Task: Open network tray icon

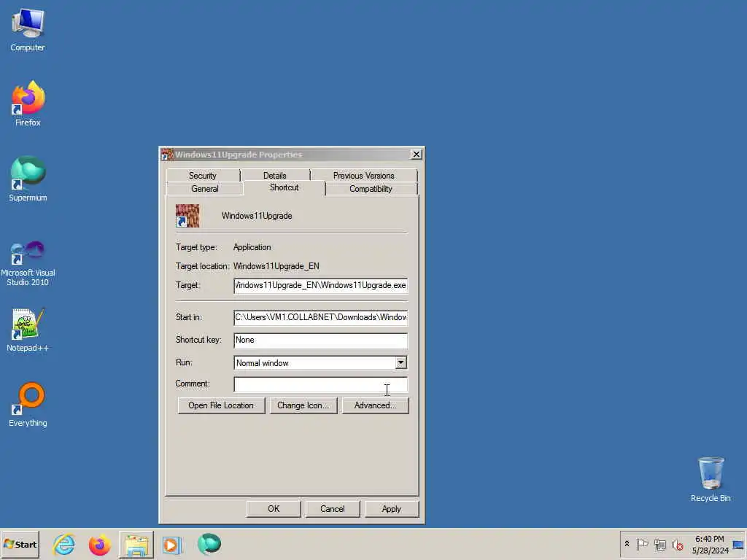Action: 659,544
